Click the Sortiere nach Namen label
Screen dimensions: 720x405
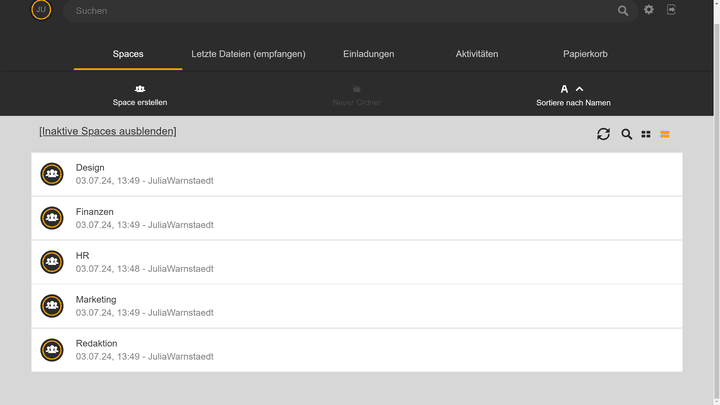click(573, 103)
